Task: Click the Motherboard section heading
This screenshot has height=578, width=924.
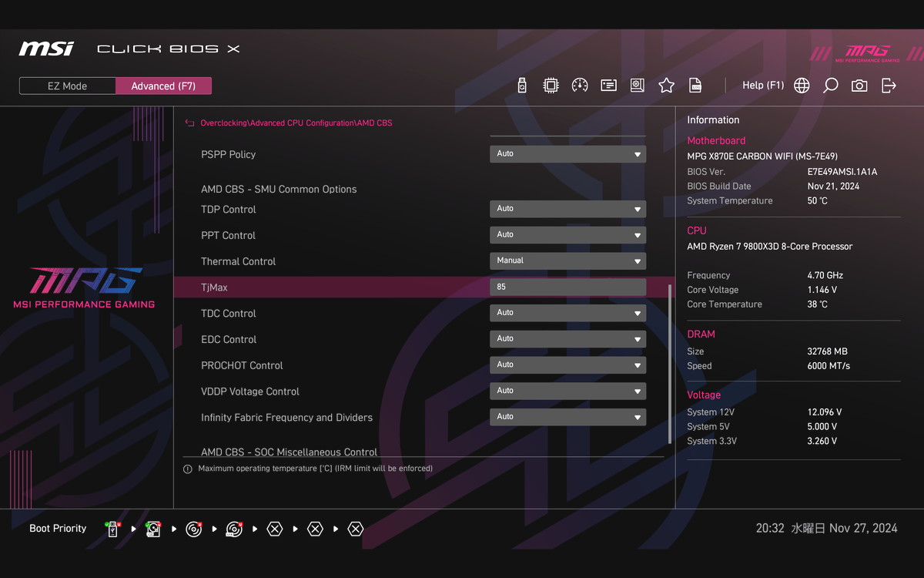Action: pyautogui.click(x=716, y=141)
